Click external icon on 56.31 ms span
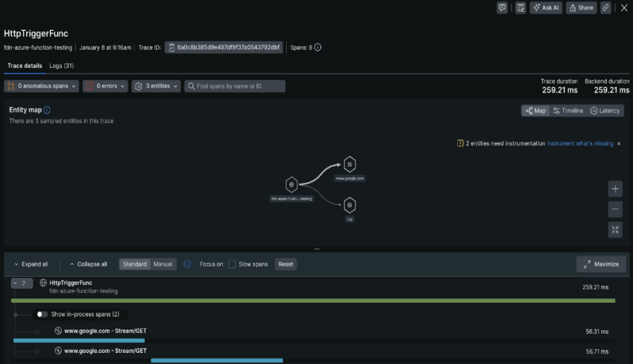Viewport: 633px width, 364px height. tap(58, 331)
